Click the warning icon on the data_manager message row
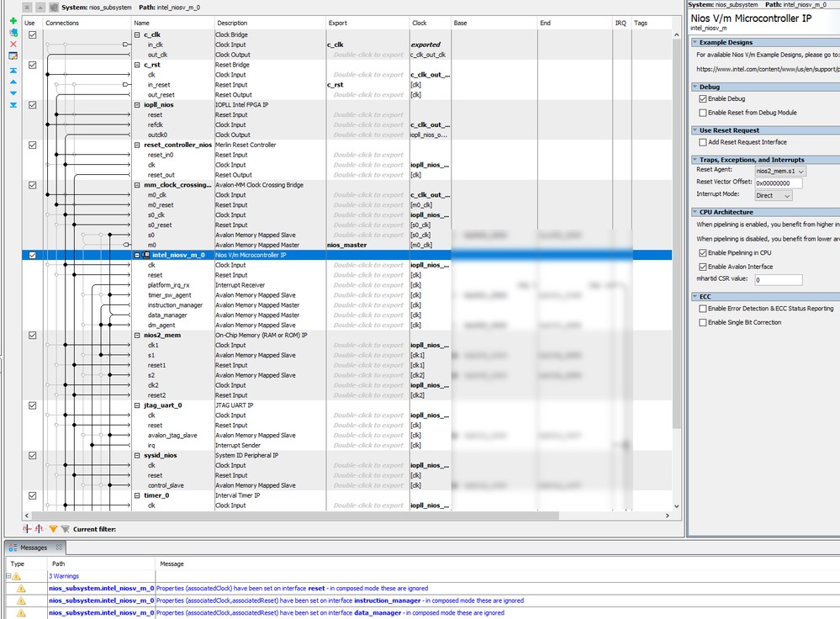This screenshot has height=619, width=840. point(21,612)
